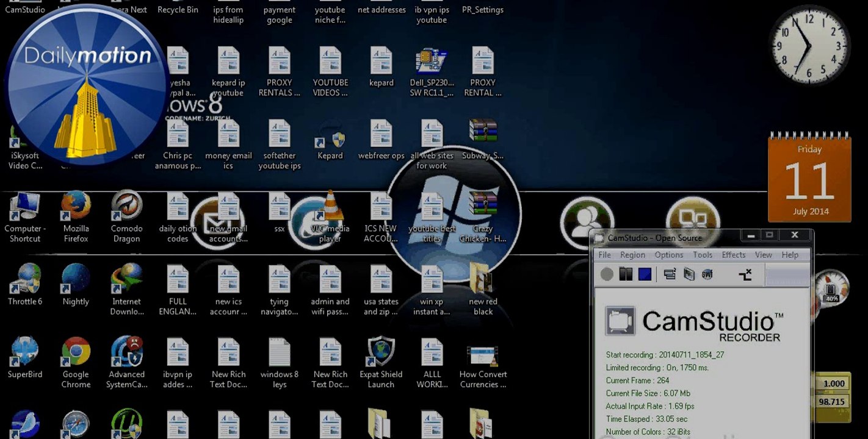The height and width of the screenshot is (439, 868).
Task: Select the Computer - Shortcut desktop icon
Action: [25, 218]
